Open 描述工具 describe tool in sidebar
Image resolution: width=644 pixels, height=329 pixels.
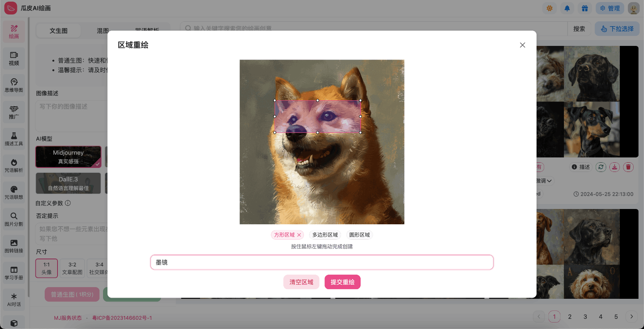(x=14, y=139)
